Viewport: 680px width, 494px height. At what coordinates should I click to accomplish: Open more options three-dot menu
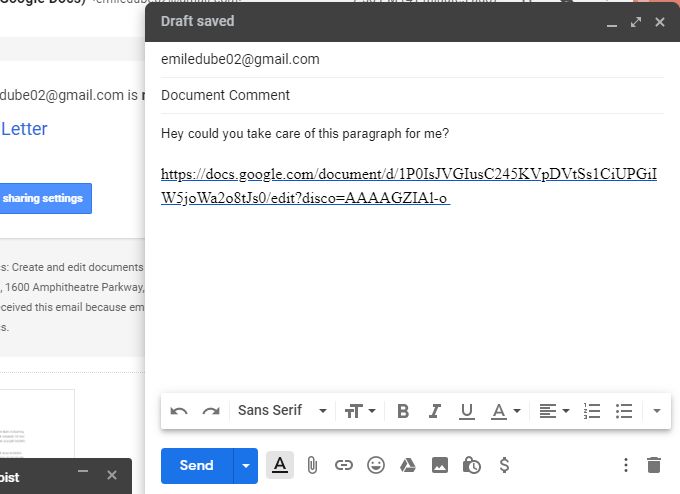click(625, 465)
